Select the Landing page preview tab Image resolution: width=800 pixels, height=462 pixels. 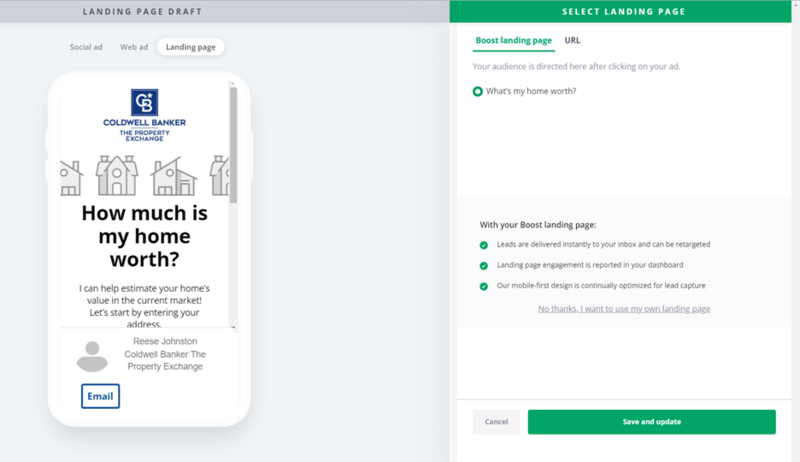tap(191, 47)
